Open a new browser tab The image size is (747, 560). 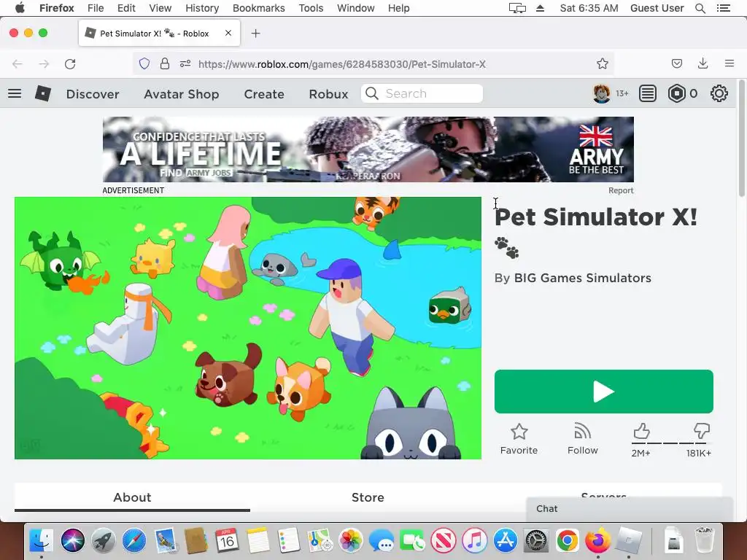pos(256,34)
